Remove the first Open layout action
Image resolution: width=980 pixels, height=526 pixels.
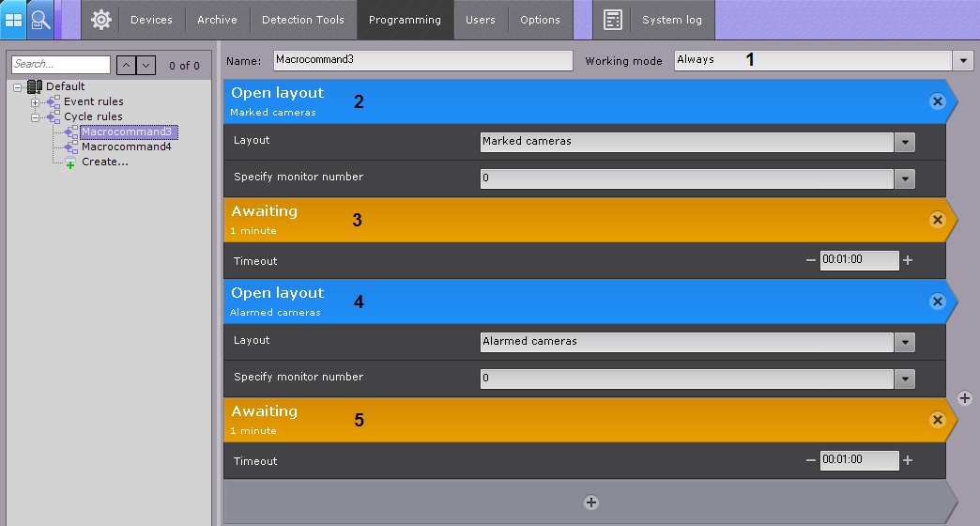pyautogui.click(x=937, y=101)
